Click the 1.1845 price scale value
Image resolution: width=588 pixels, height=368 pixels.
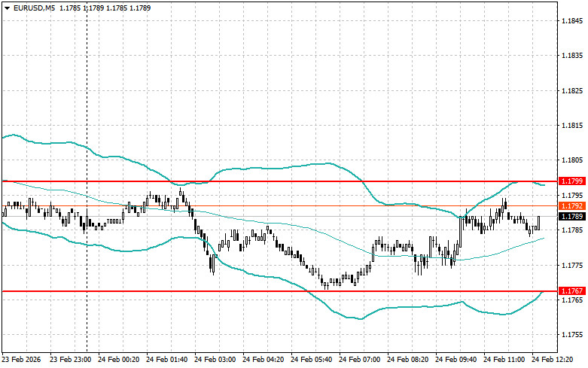coord(572,20)
